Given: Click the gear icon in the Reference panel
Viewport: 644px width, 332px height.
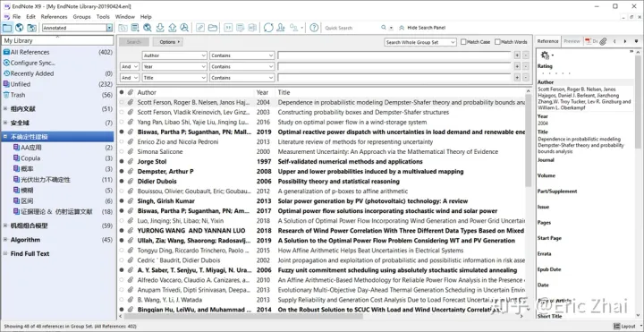Looking at the screenshot, I should [x=545, y=55].
